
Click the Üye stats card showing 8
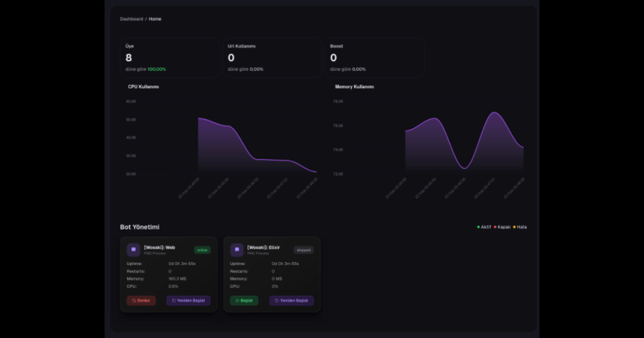tap(170, 57)
